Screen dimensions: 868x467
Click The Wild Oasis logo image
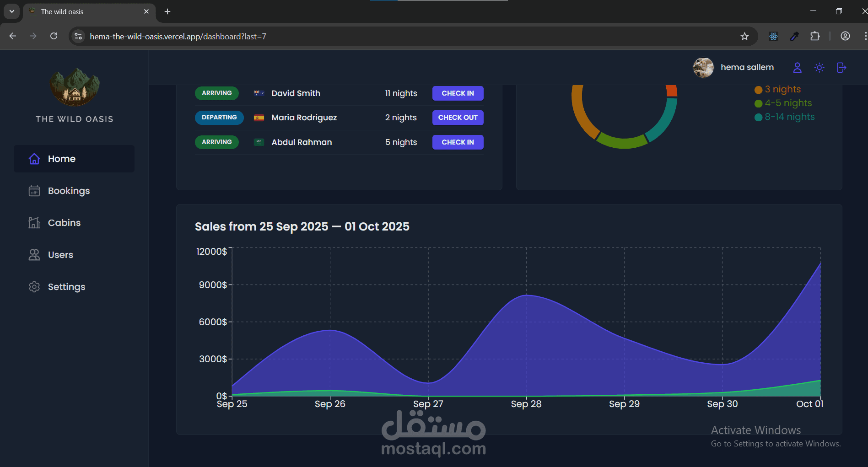point(75,87)
